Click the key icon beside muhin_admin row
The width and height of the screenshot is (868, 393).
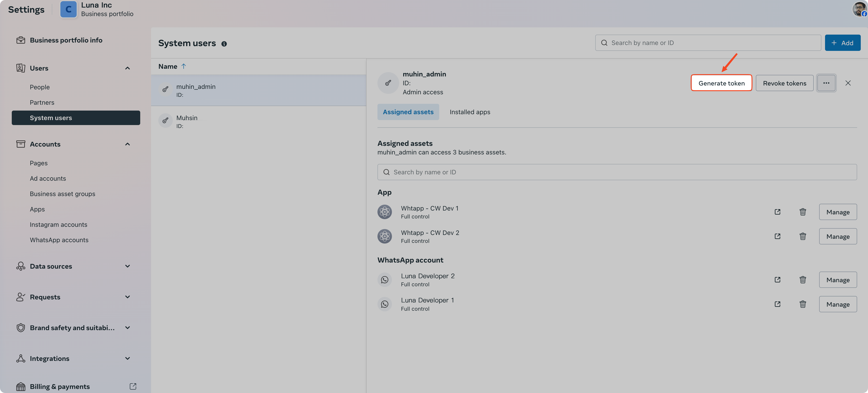[166, 89]
